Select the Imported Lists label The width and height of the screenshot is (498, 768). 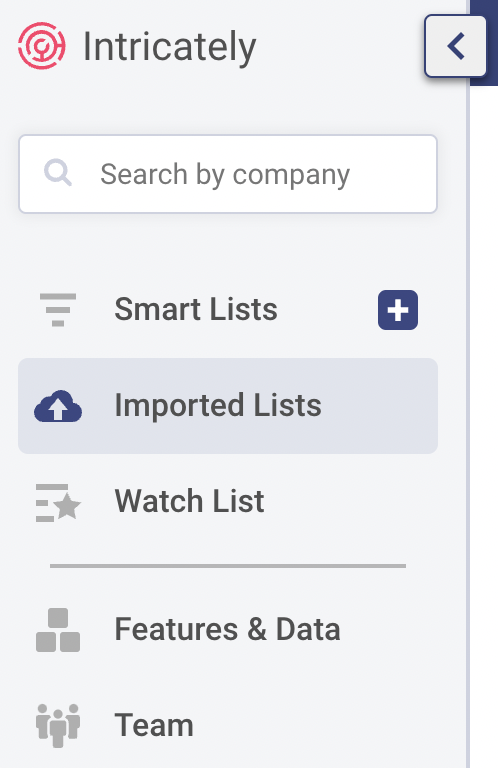point(218,406)
